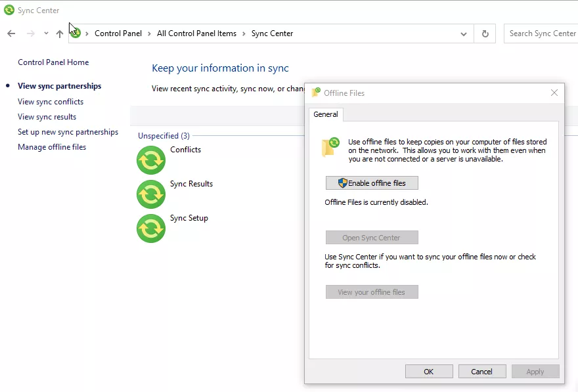Click the forward navigation arrow
The width and height of the screenshot is (578, 392).
pyautogui.click(x=31, y=33)
